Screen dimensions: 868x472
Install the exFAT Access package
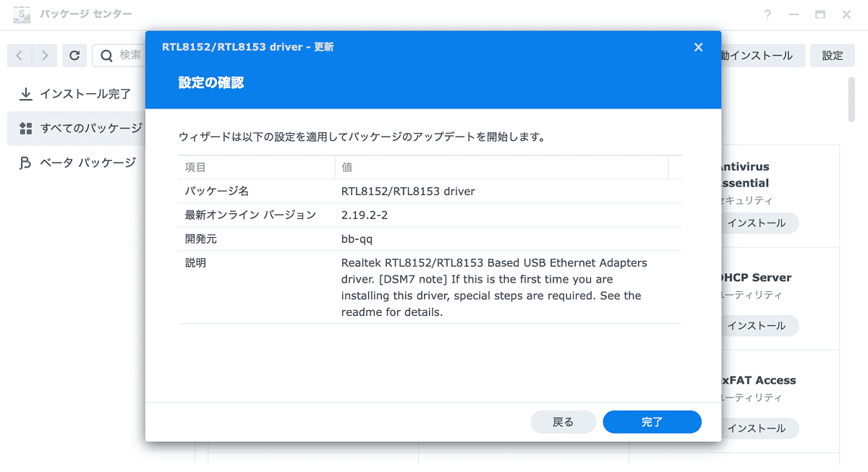(758, 428)
